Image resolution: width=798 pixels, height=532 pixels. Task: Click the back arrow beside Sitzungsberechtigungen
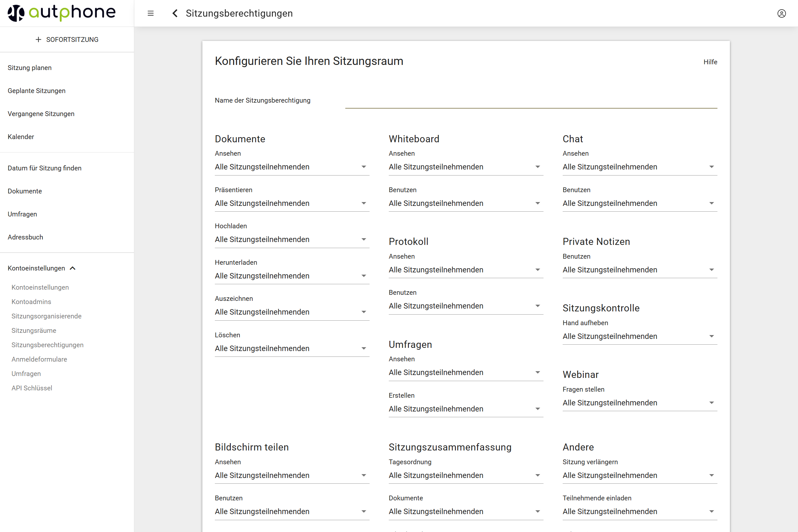[175, 13]
